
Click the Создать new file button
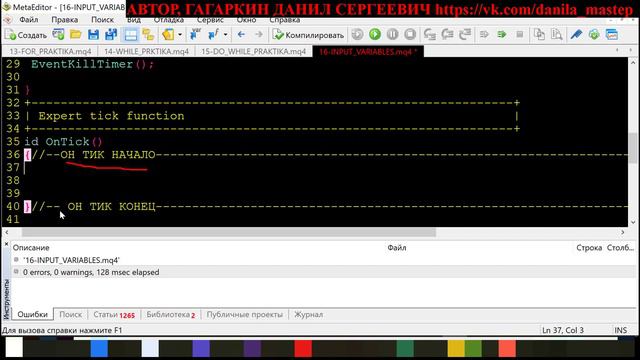26,35
